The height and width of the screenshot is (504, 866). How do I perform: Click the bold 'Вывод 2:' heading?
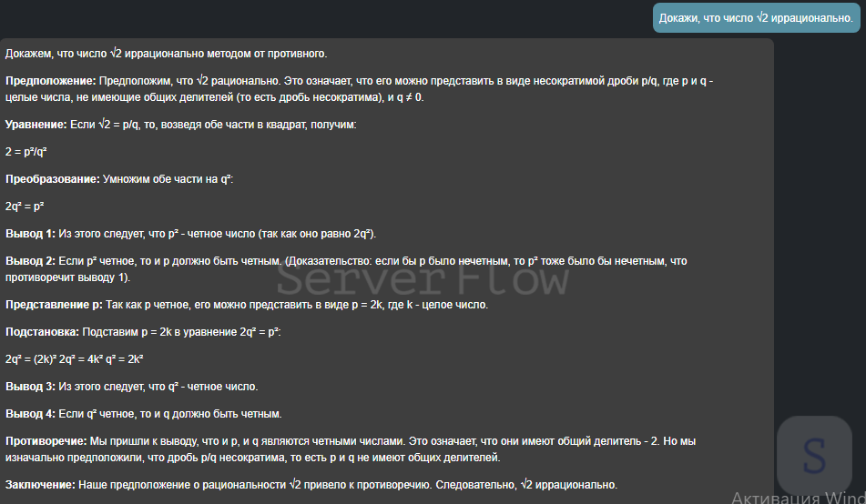coord(30,261)
